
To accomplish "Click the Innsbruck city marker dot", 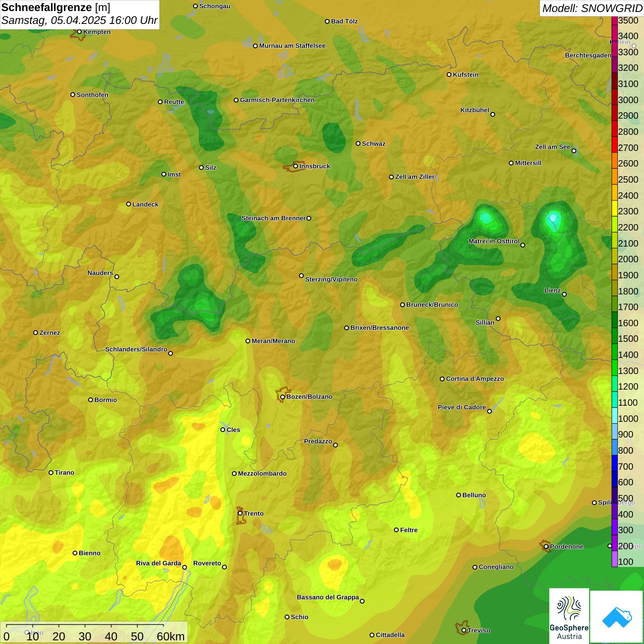I will [x=296, y=166].
